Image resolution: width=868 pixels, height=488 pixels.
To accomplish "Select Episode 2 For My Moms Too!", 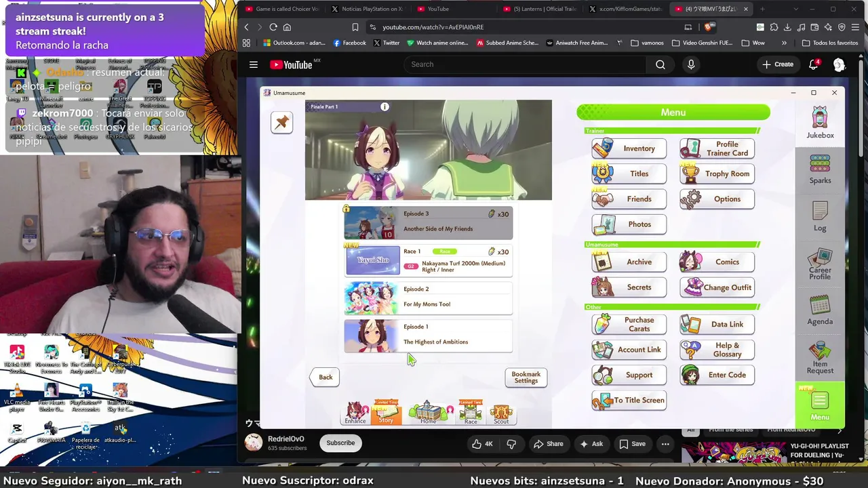I will point(428,298).
